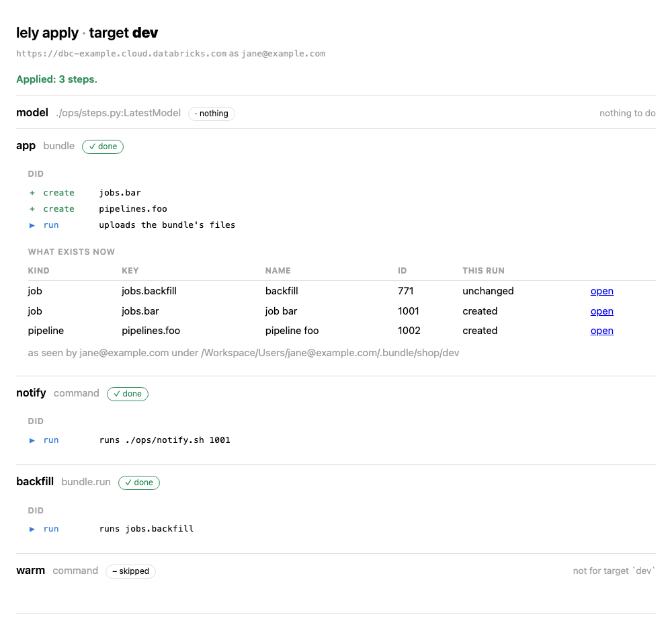The height and width of the screenshot is (625, 672).
Task: Click the done badge on notify step
Action: pos(128,394)
